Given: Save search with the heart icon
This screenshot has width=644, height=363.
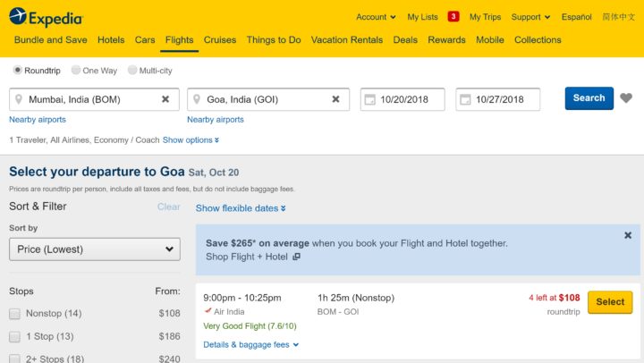Looking at the screenshot, I should point(626,98).
